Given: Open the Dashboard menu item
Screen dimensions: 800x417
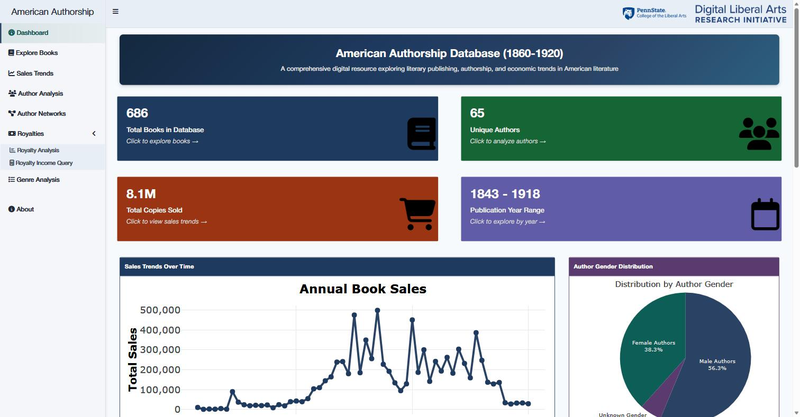Looking at the screenshot, I should [x=53, y=33].
